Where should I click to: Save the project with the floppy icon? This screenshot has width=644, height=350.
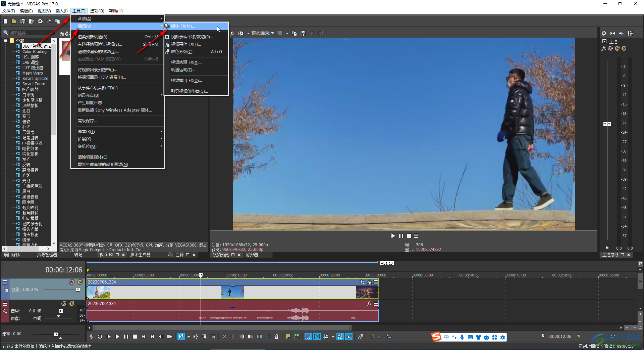point(23,21)
